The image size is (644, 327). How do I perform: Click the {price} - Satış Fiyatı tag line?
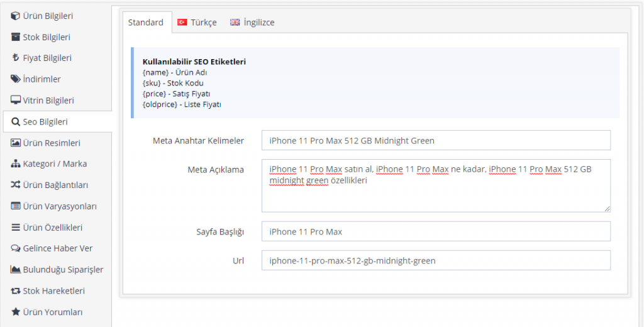[176, 94]
